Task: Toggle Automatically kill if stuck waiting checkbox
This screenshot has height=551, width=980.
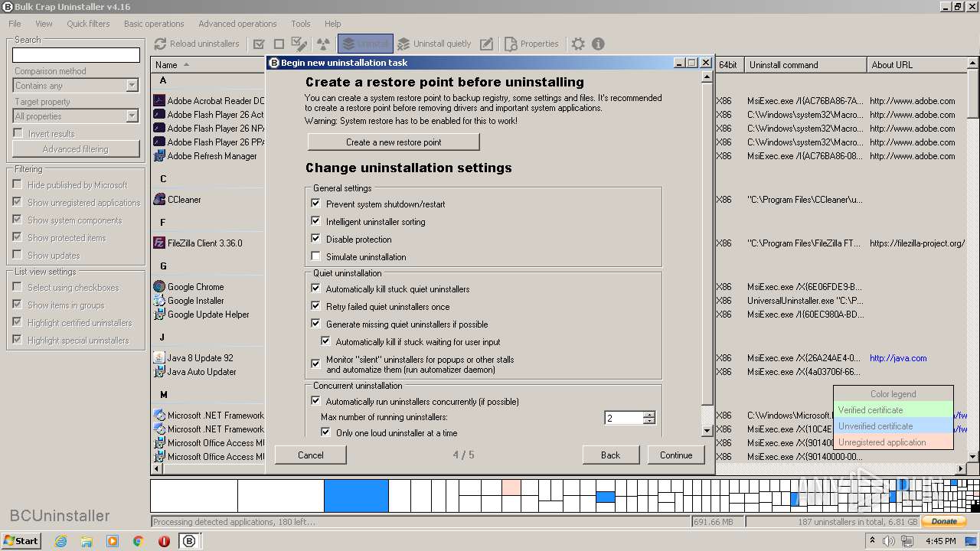Action: click(325, 341)
